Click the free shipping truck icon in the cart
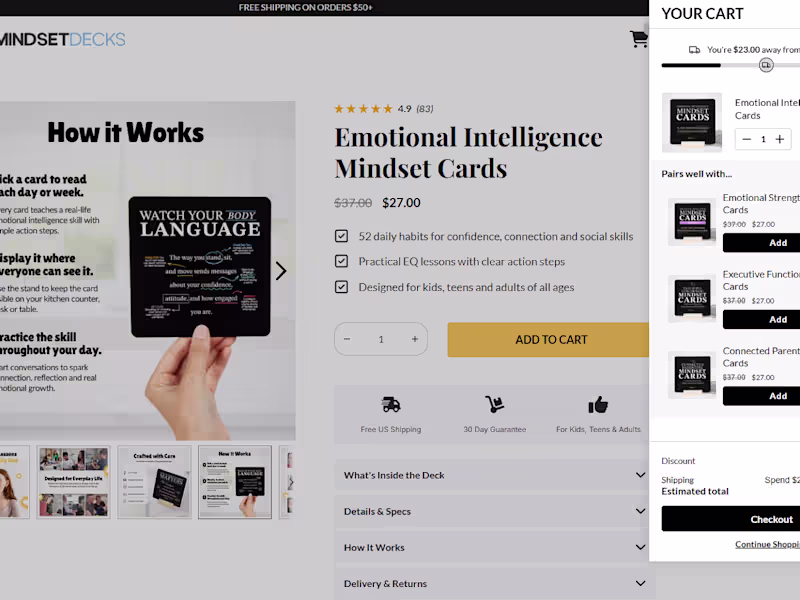 (x=694, y=49)
